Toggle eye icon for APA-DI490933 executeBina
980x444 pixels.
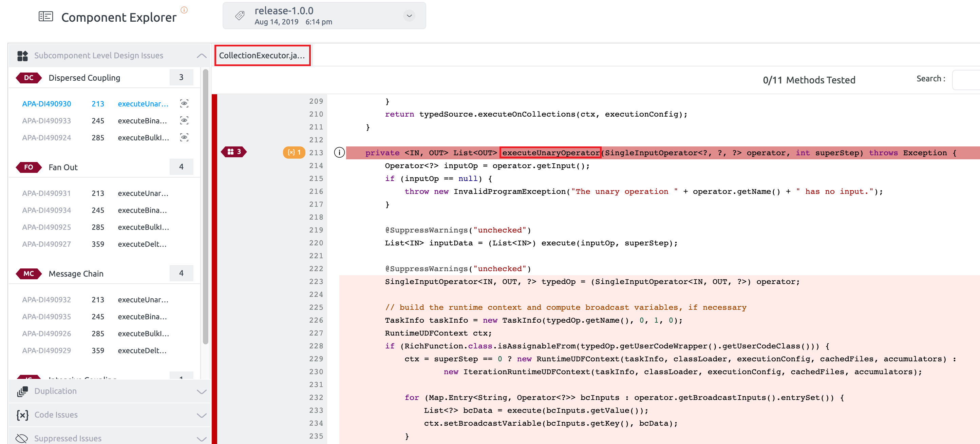(184, 120)
